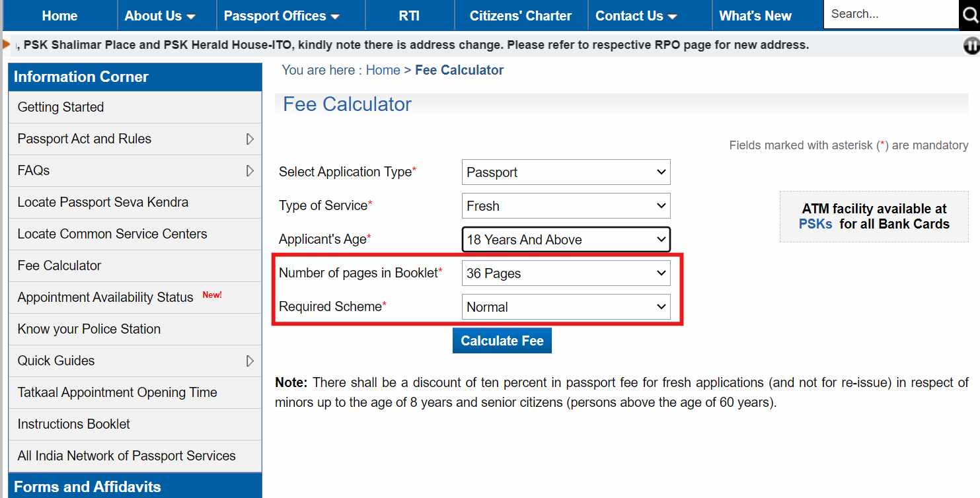
Task: Open the Applicant's Age dropdown
Action: click(x=566, y=240)
